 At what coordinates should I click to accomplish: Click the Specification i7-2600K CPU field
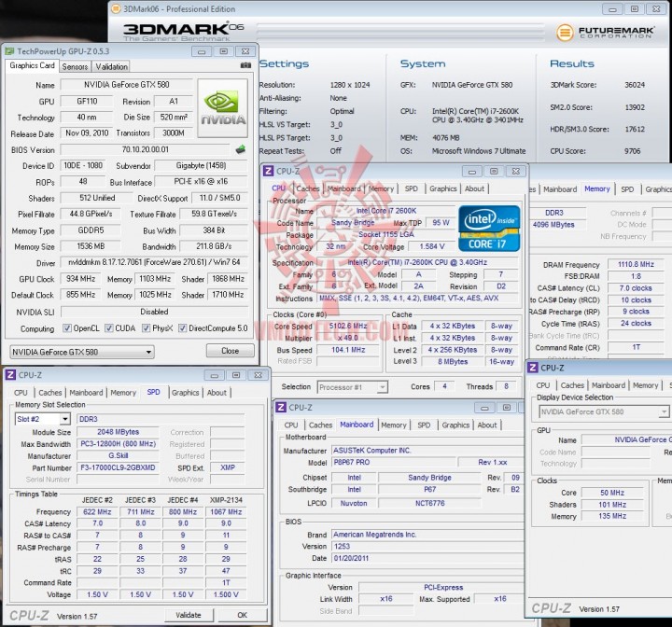click(417, 262)
